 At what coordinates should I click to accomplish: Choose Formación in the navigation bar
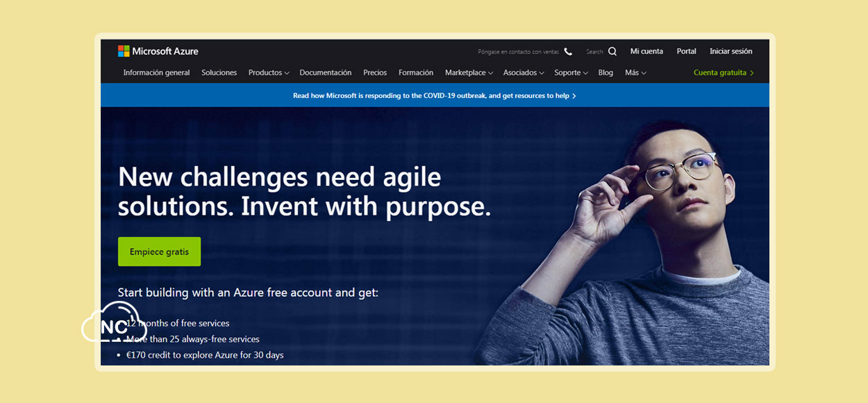coord(416,72)
